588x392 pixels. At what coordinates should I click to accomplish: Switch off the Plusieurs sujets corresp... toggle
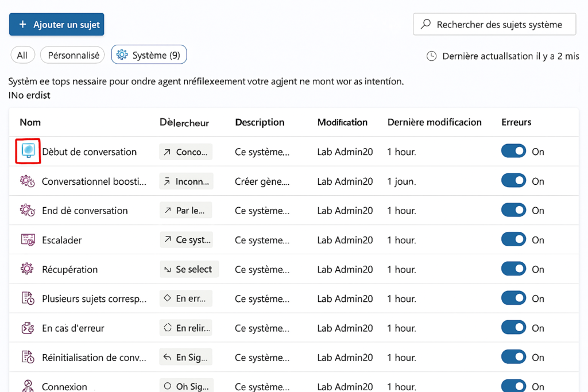pos(513,298)
